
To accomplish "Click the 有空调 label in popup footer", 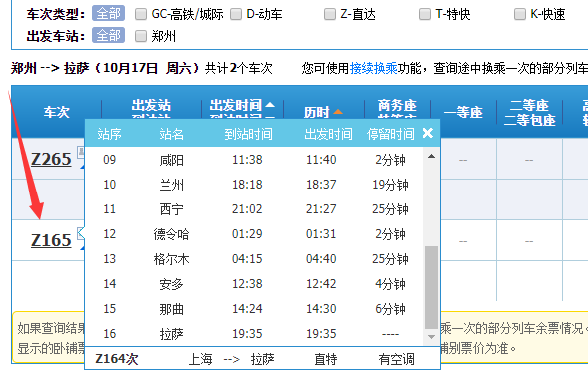I will coord(396,359).
